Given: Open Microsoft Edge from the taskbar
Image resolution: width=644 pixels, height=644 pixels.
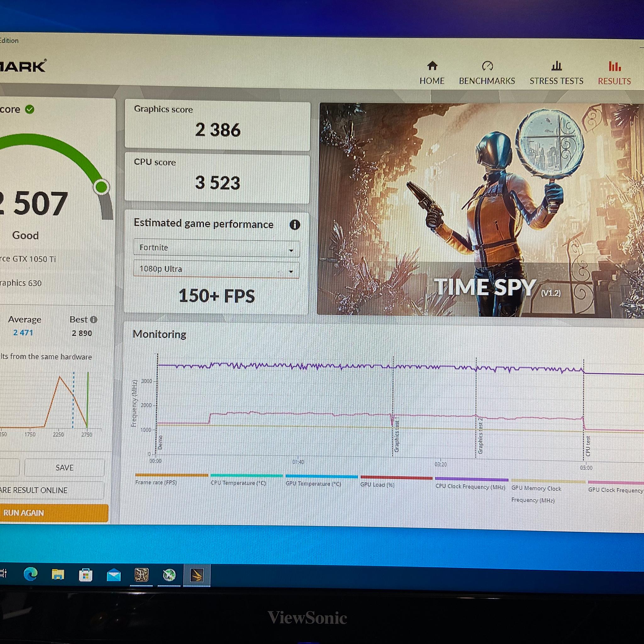Looking at the screenshot, I should coord(30,574).
